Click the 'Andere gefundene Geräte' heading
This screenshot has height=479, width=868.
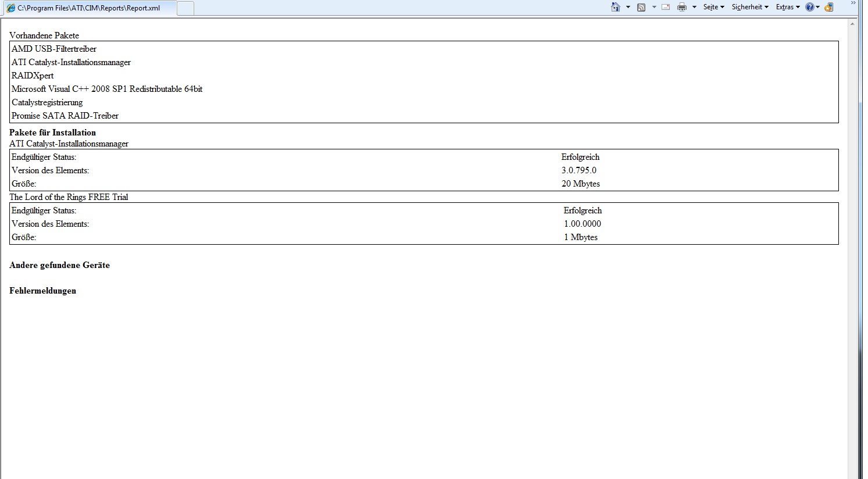pos(59,265)
